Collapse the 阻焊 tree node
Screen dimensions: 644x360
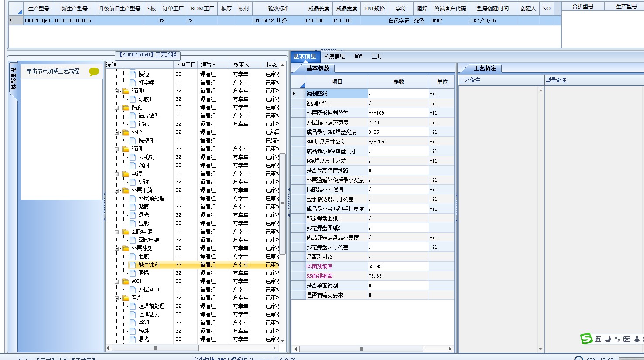point(117,298)
